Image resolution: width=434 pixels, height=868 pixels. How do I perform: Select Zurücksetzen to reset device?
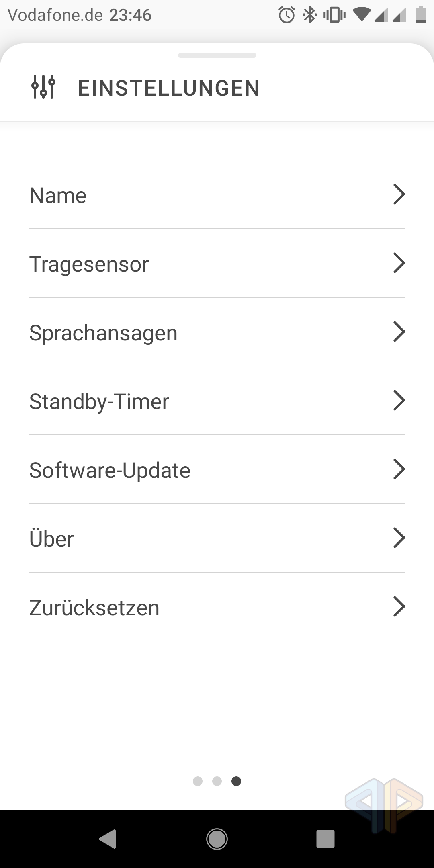point(94,608)
